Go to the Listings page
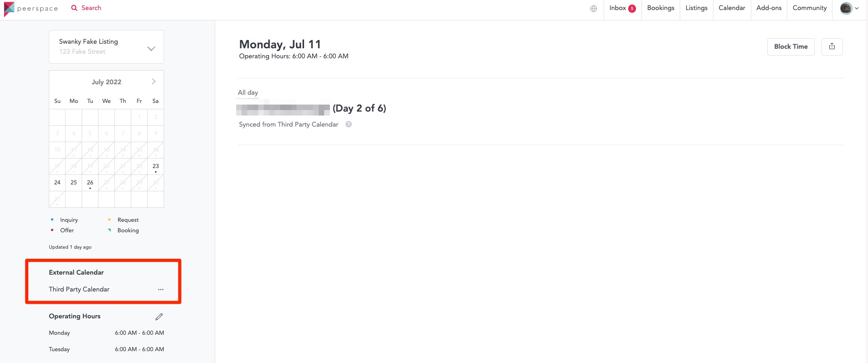This screenshot has height=363, width=868. click(x=697, y=8)
